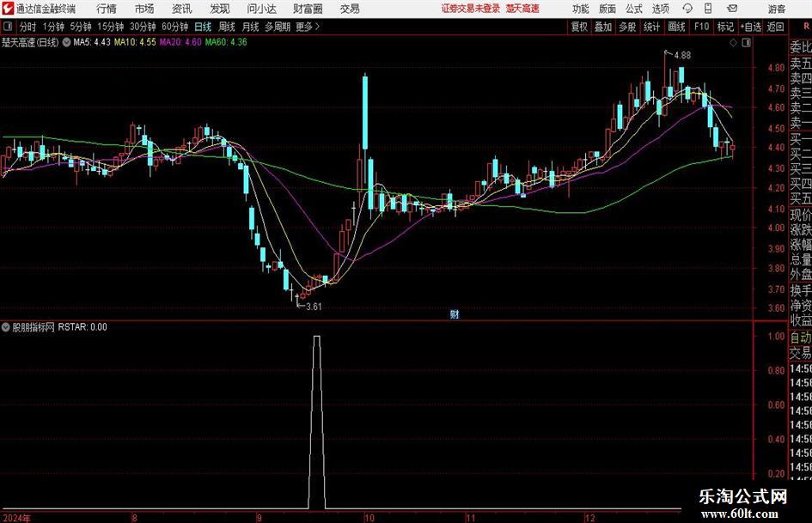Click the red 楚天高速 stock name in title bar
The height and width of the screenshot is (523, 812).
click(522, 9)
